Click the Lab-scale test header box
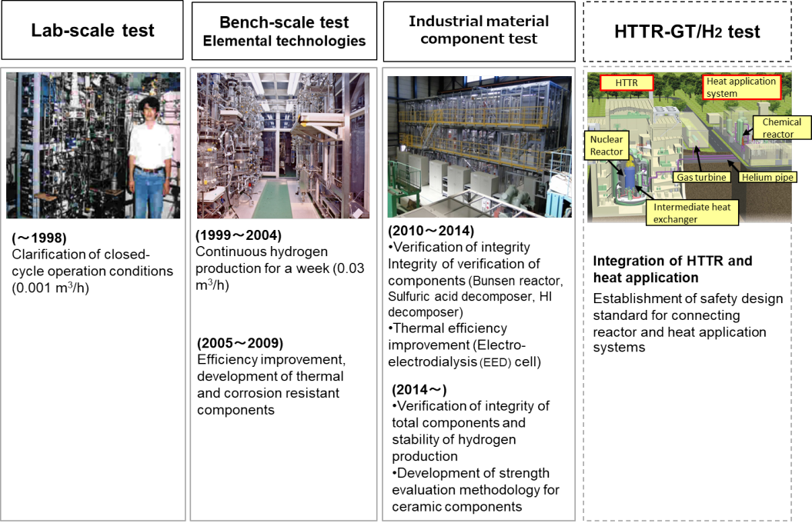 [92, 30]
